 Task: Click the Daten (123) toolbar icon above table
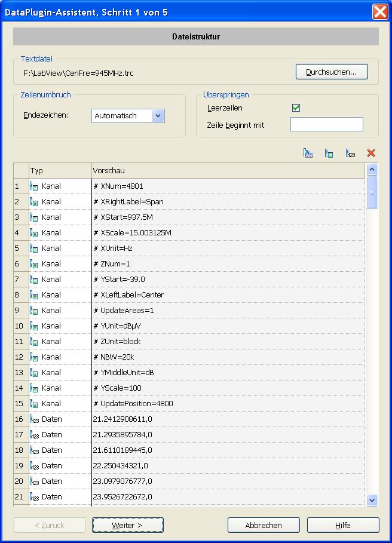[350, 153]
